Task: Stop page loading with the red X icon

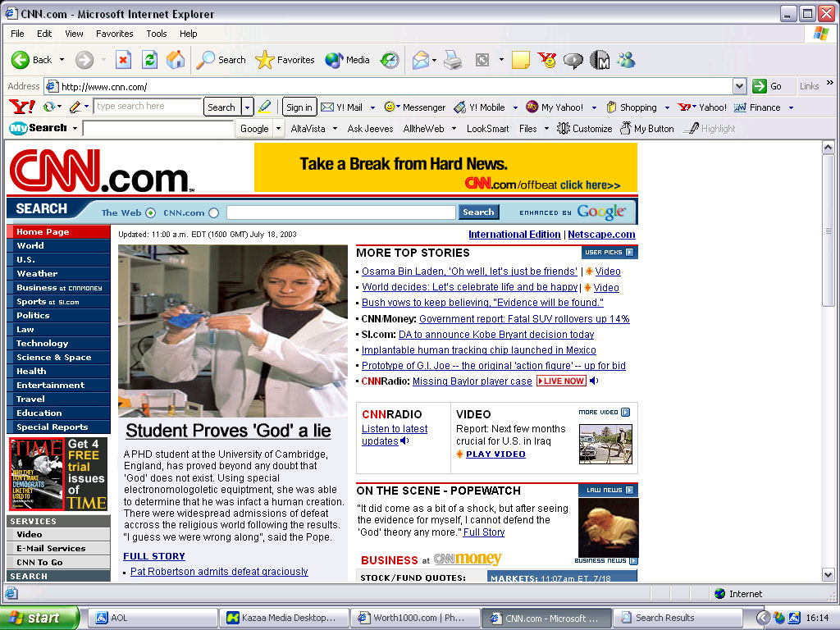Action: [123, 60]
